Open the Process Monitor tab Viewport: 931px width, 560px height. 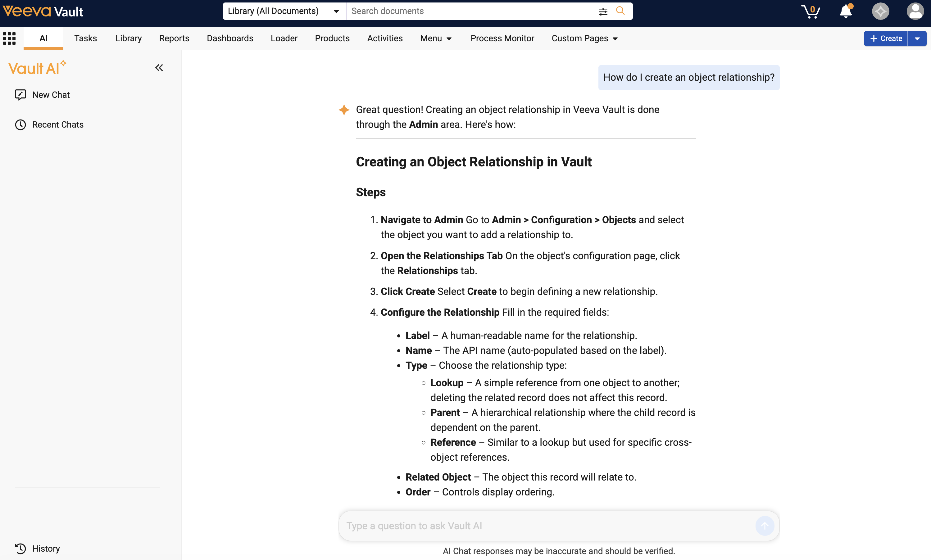(x=502, y=38)
